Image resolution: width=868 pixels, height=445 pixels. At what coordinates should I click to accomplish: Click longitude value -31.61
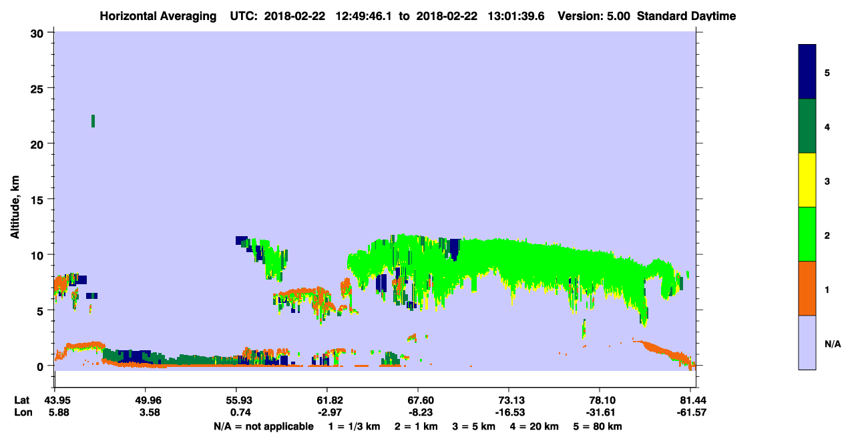[x=600, y=412]
